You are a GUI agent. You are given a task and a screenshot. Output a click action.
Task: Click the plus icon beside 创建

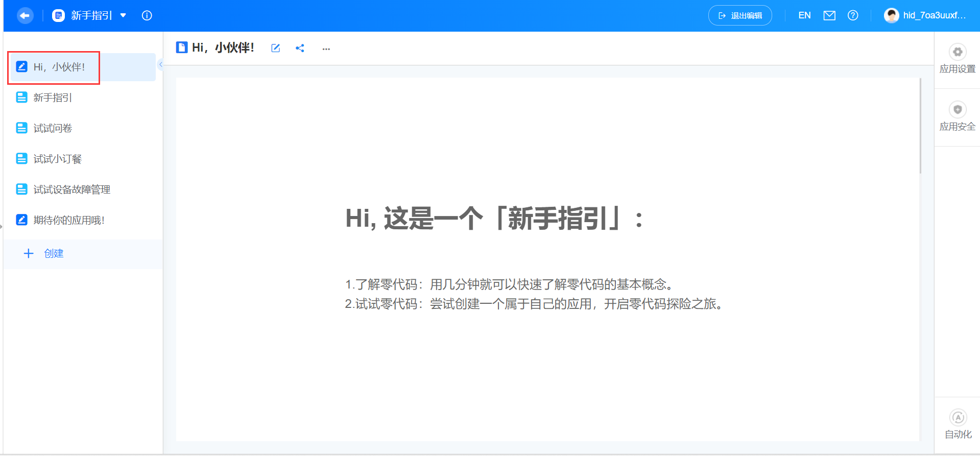click(x=29, y=253)
